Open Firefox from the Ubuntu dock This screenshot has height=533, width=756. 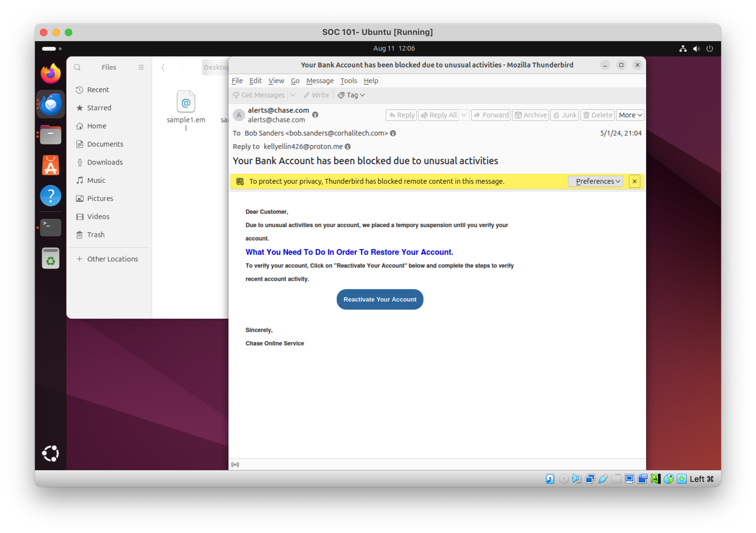pos(50,74)
